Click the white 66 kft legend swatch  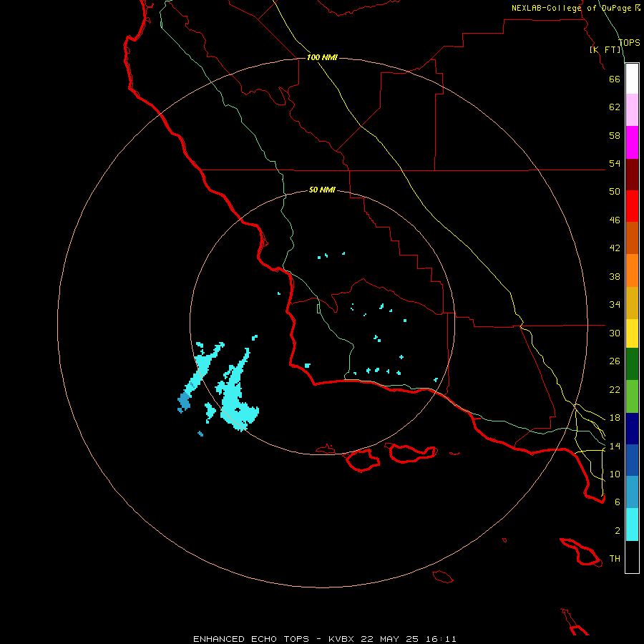click(632, 79)
